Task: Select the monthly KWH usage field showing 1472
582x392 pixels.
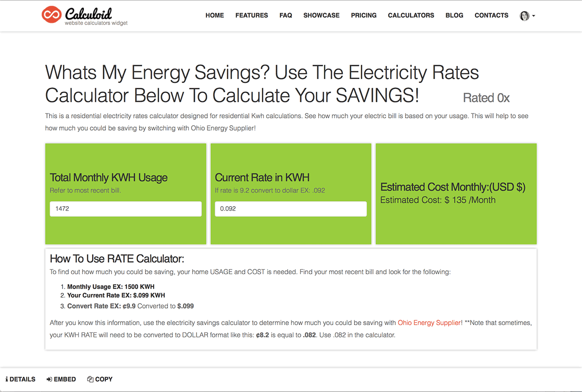Action: coord(126,209)
